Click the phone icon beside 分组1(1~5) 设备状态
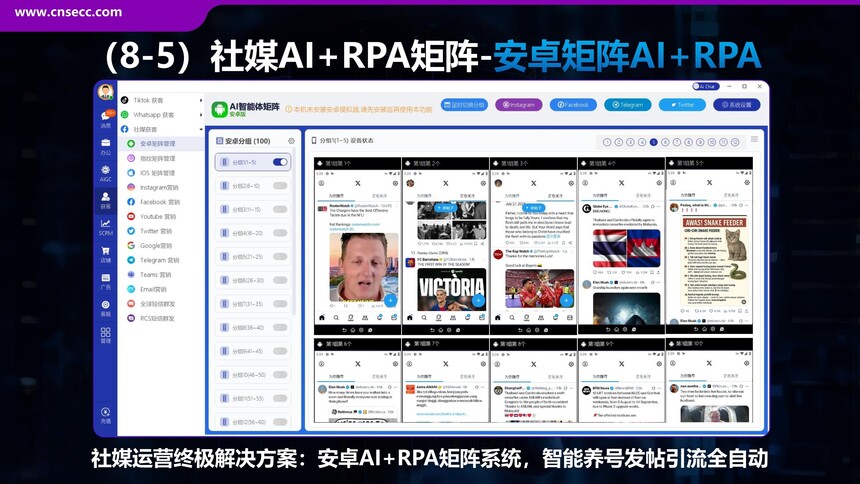Image resolution: width=860 pixels, height=484 pixels. tap(314, 140)
